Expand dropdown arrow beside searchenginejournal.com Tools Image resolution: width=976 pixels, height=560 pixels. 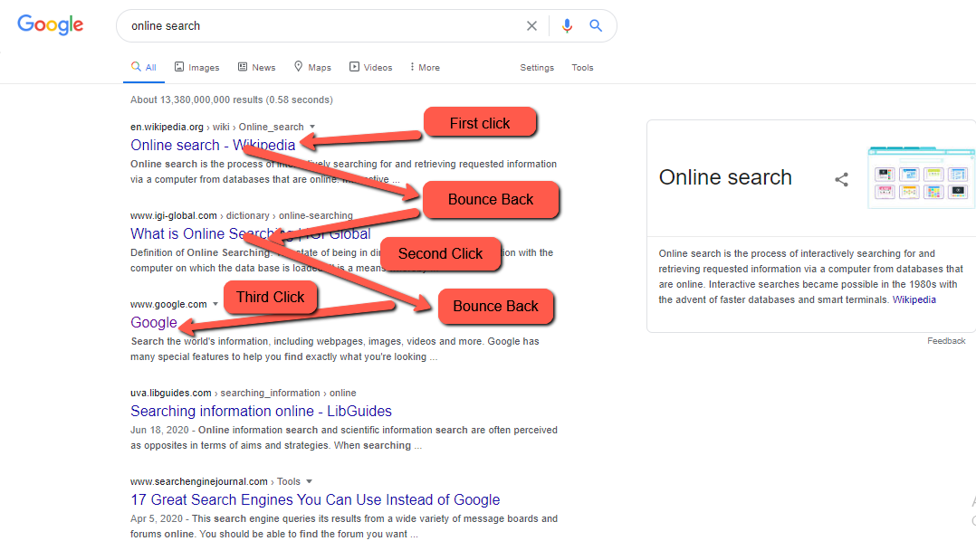(310, 481)
